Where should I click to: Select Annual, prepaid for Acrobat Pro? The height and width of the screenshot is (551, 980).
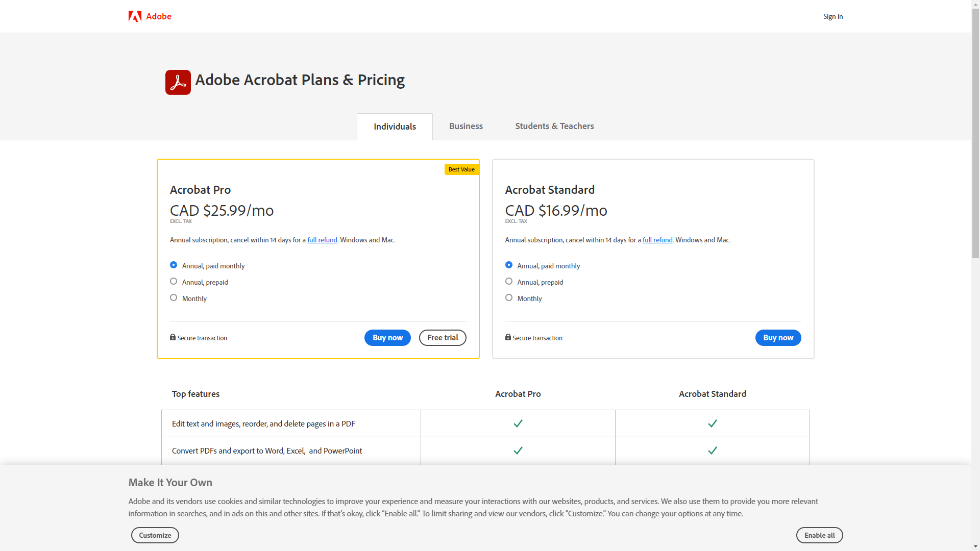(174, 281)
